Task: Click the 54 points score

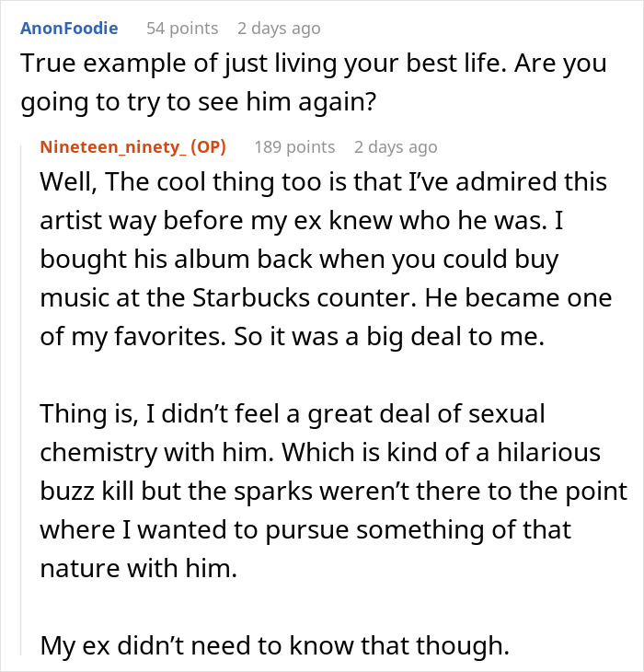Action: coord(182,29)
